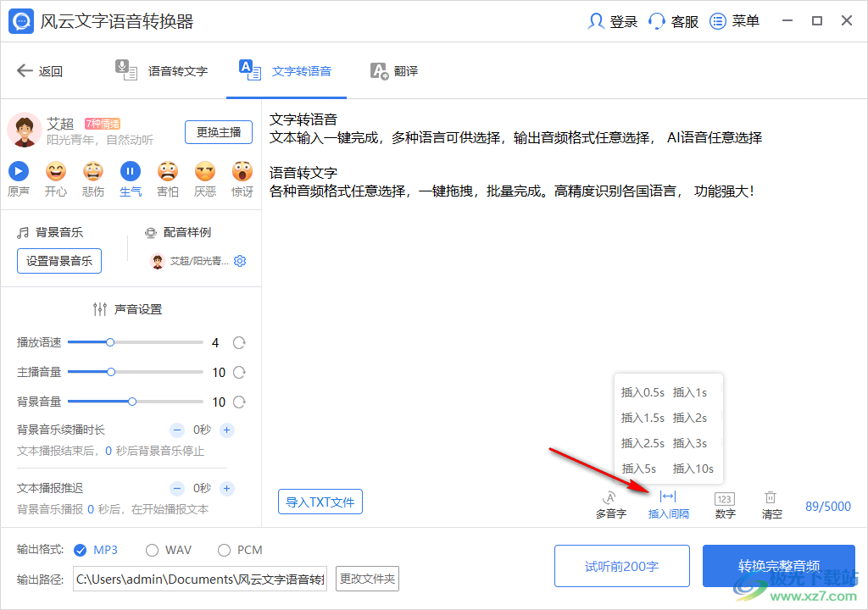Select the 文字转语音 tab
This screenshot has height=610, width=868.
[286, 71]
